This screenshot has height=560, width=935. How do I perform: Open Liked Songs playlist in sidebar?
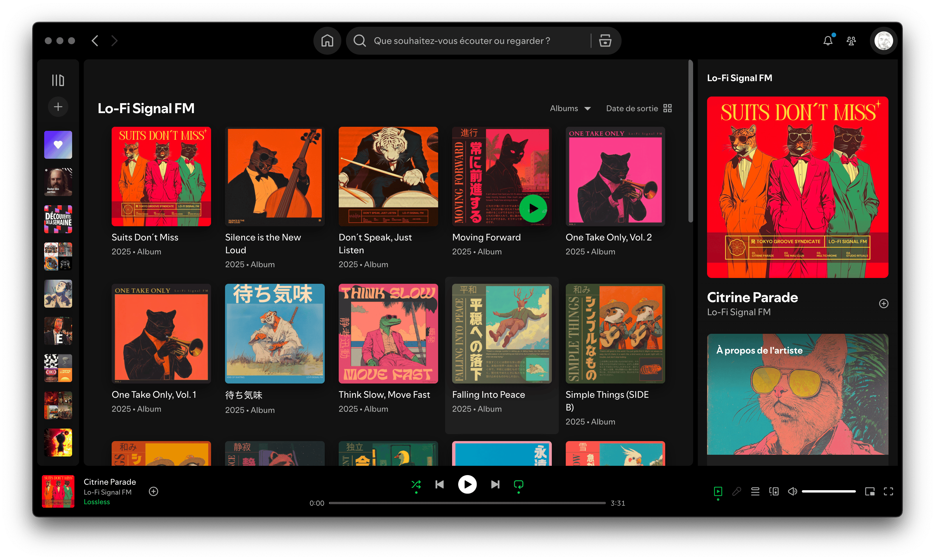[58, 145]
